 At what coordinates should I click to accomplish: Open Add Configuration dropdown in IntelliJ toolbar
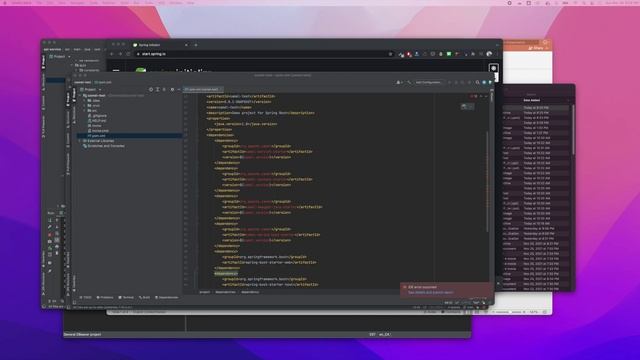point(428,82)
